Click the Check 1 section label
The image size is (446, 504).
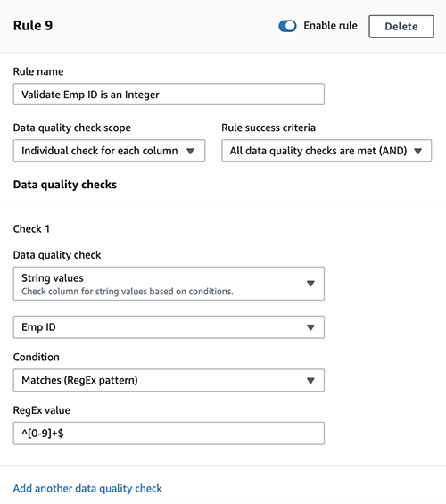(x=31, y=229)
